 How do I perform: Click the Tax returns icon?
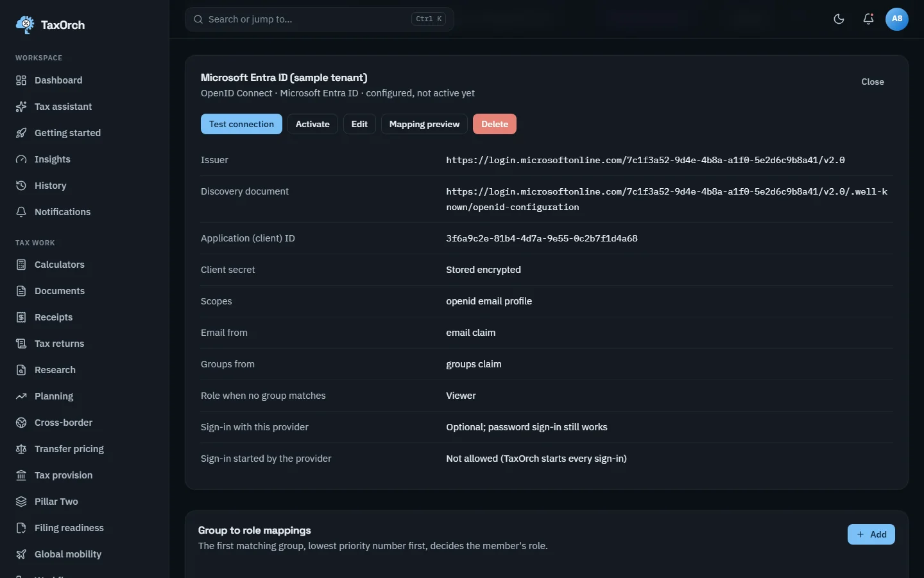(x=21, y=344)
